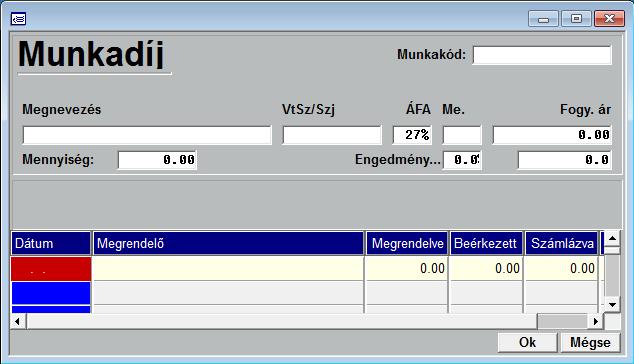This screenshot has width=634, height=364.
Task: Click the vertical scrollbar up arrow
Action: coord(612,238)
